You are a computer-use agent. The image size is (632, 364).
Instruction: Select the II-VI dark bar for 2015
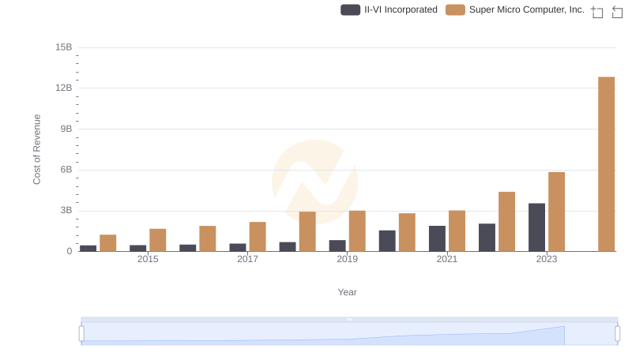point(137,249)
